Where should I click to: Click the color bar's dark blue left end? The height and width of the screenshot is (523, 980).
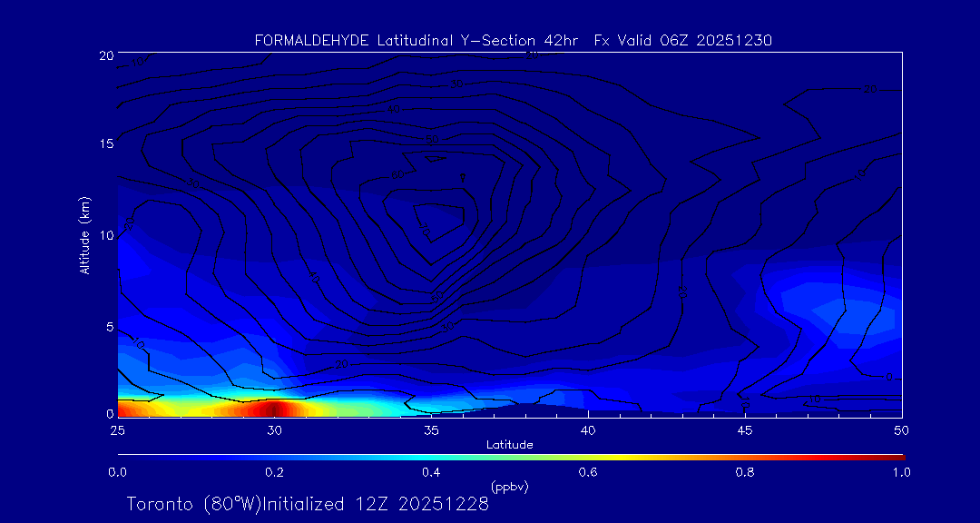pos(125,457)
